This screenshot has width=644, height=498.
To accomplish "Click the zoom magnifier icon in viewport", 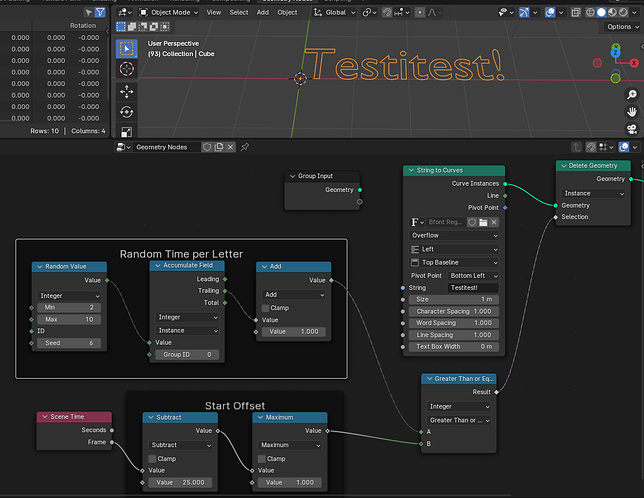I will (x=632, y=95).
